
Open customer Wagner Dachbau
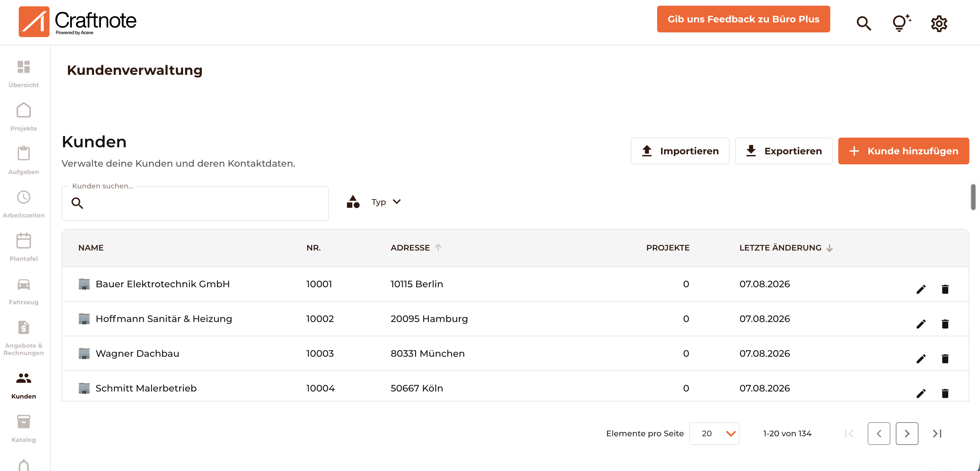click(x=137, y=353)
